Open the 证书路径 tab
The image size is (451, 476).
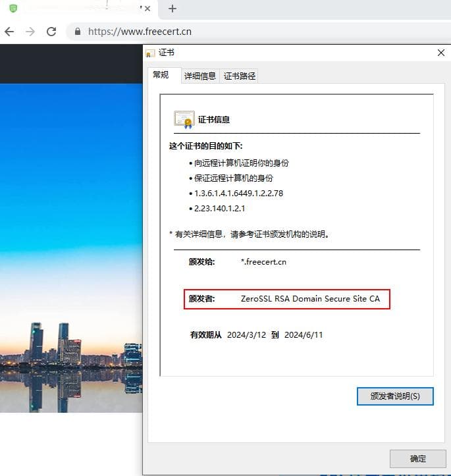tap(240, 76)
